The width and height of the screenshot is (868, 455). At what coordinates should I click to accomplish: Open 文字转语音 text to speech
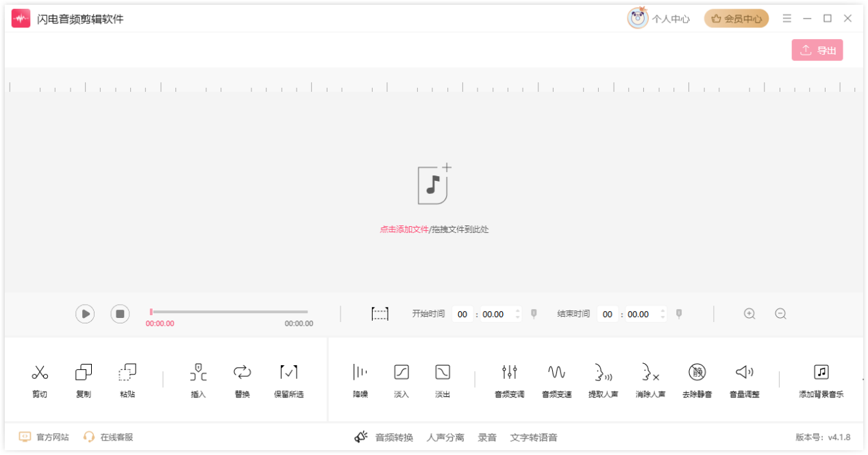tap(534, 437)
